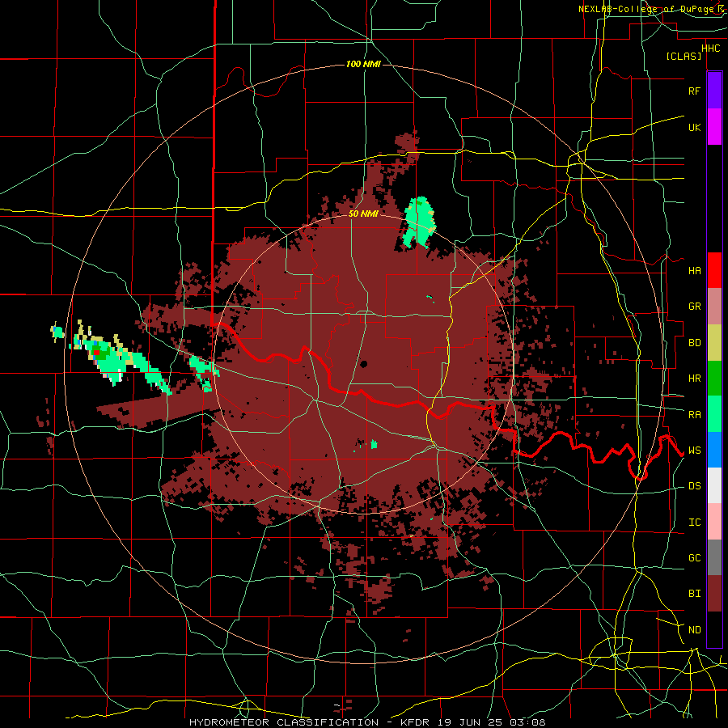Click the GR legend label
This screenshot has height=728, width=728.
[694, 307]
